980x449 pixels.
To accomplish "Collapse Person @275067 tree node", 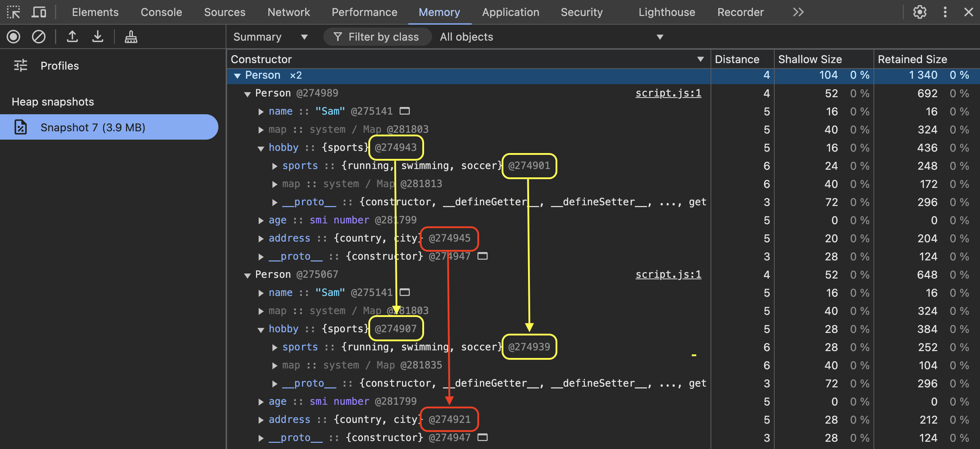I will pos(248,275).
